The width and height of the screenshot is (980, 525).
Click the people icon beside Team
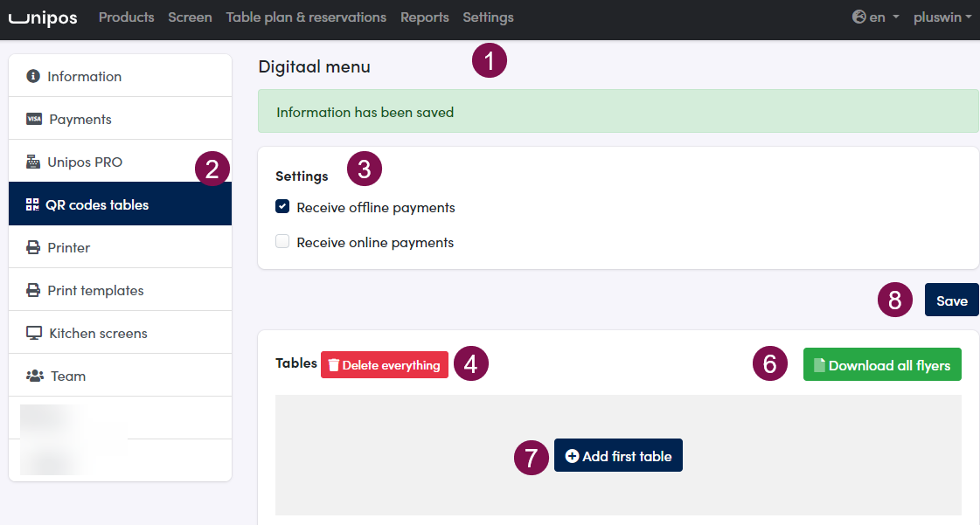pyautogui.click(x=34, y=376)
